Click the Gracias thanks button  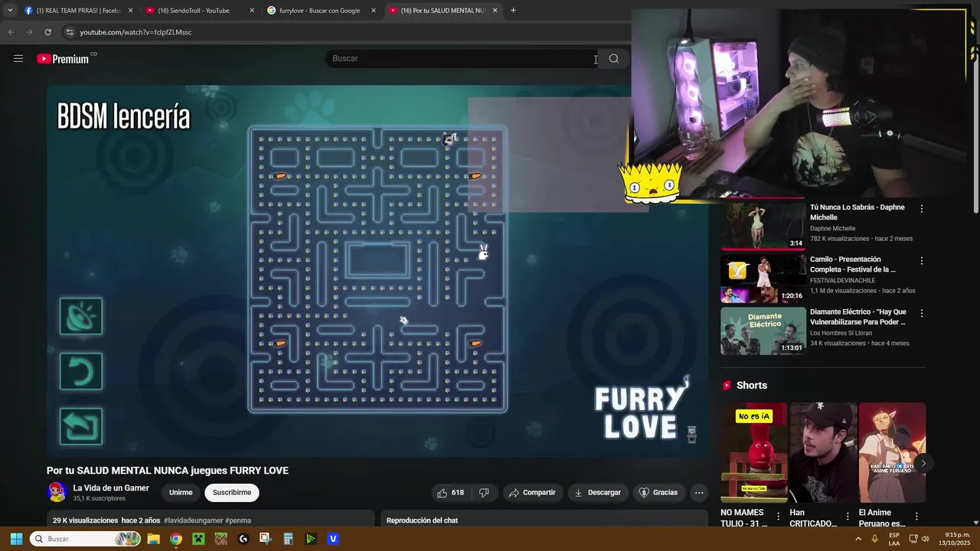658,492
